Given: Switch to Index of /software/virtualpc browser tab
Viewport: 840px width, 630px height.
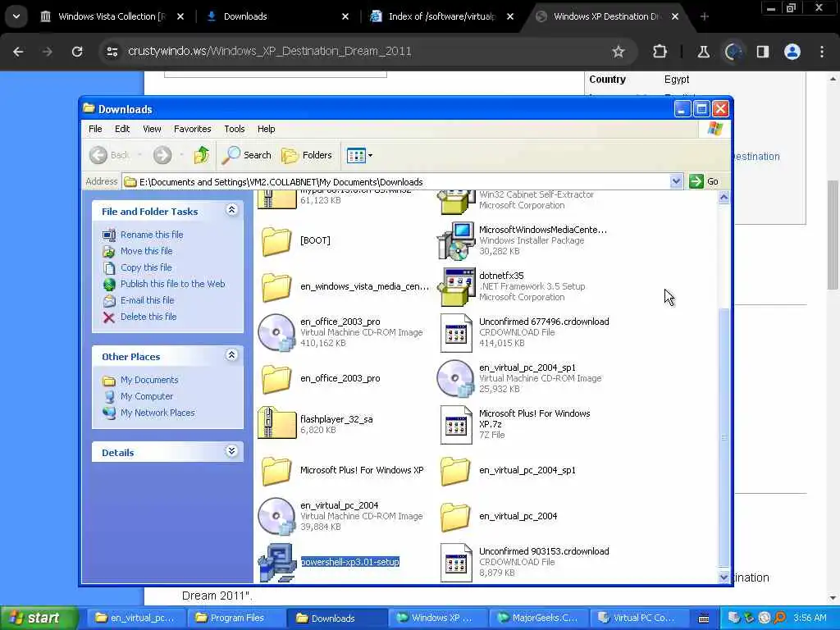Looking at the screenshot, I should pos(442,16).
